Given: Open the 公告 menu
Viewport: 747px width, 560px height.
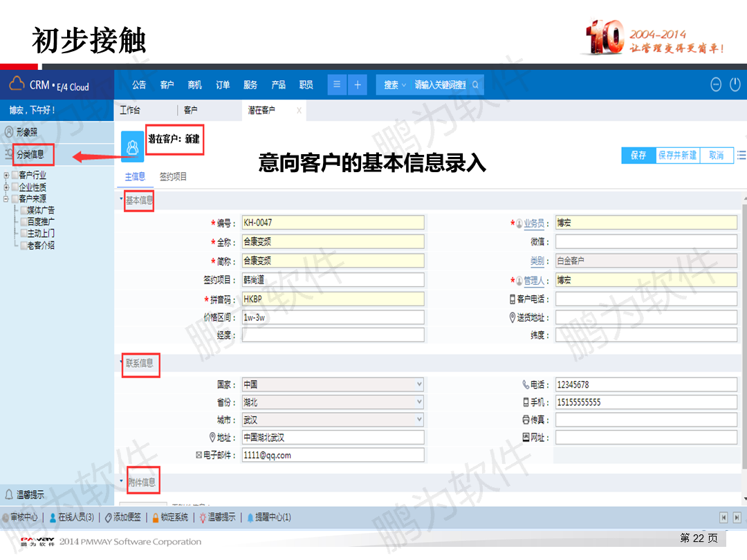Looking at the screenshot, I should 139,85.
